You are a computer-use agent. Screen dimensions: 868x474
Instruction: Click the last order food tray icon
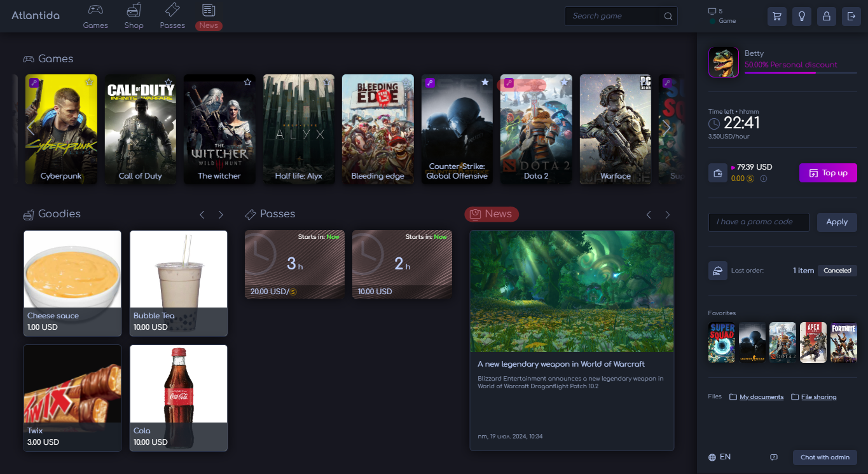pyautogui.click(x=718, y=271)
